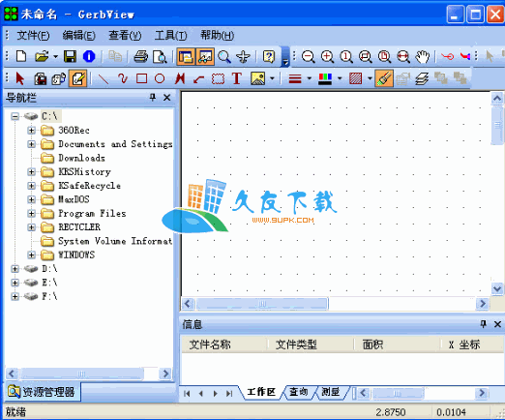Zoom out with the minus magnifier

(x=309, y=56)
